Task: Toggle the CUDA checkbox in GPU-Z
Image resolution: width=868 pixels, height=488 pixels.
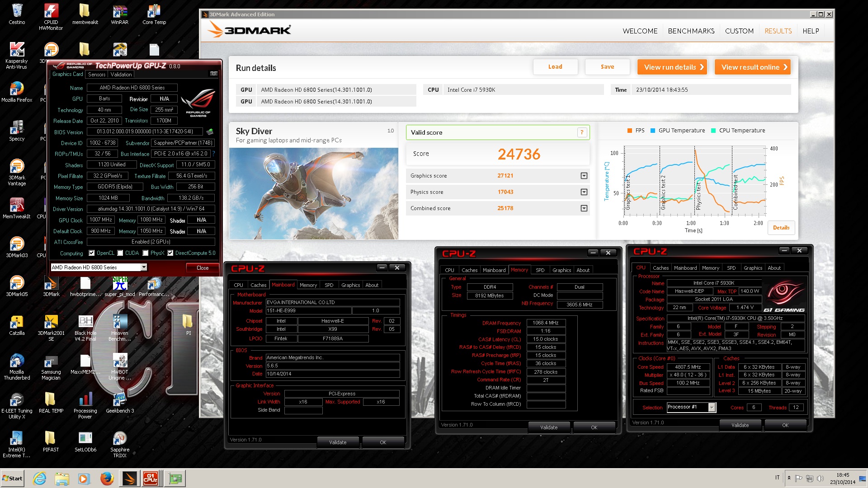Action: point(120,253)
